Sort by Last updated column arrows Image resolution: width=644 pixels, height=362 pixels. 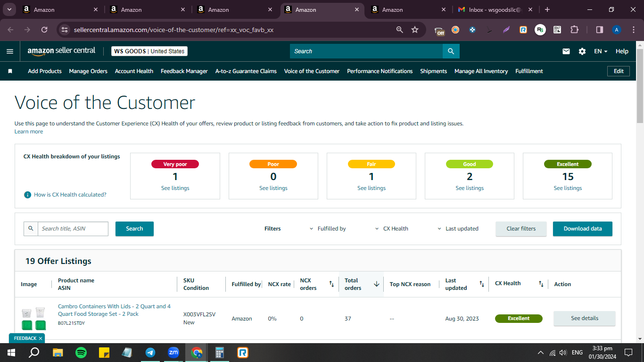click(482, 284)
